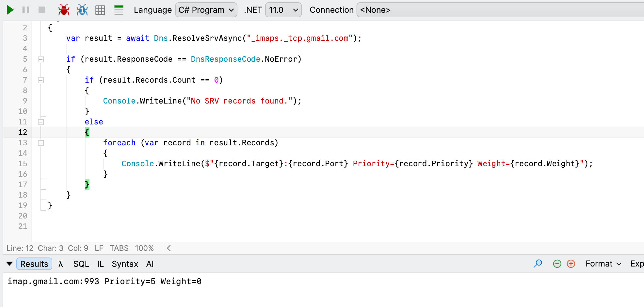Click the "No SRV records found." string
The width and height of the screenshot is (644, 307).
[x=239, y=101]
